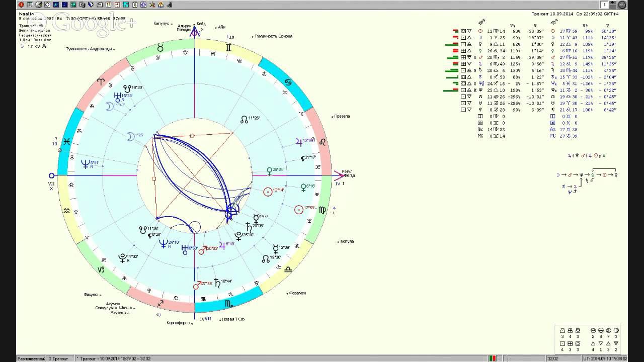
Task: Toggle the square box in the Jupiter row
Action: click(463, 64)
